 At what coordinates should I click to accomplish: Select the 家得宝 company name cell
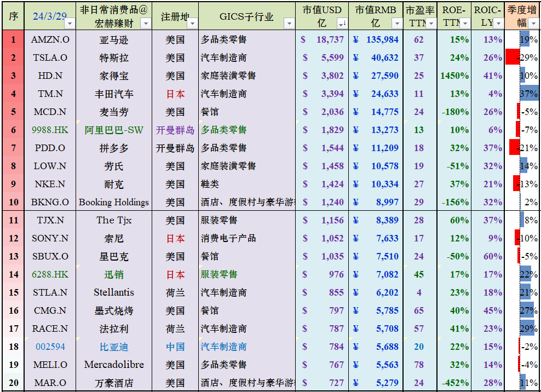click(114, 76)
